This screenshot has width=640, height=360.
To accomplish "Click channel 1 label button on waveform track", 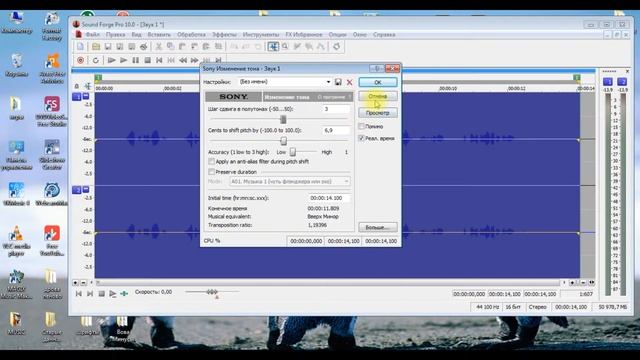I will coord(77,97).
